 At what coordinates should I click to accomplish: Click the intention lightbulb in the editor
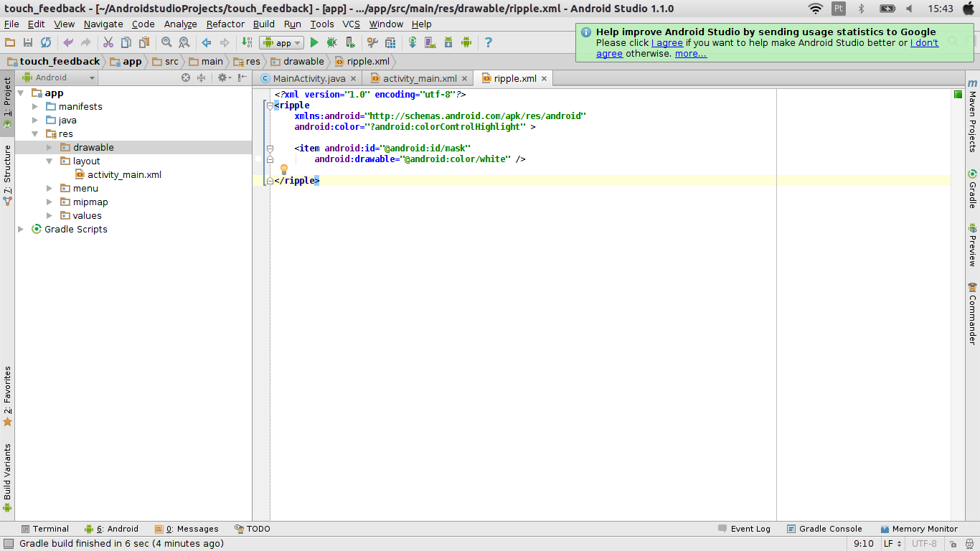click(283, 169)
